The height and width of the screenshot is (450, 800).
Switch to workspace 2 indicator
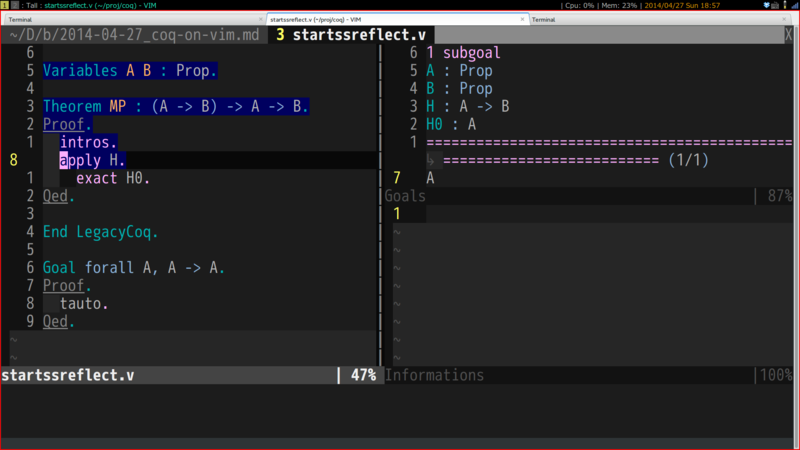pos(15,5)
